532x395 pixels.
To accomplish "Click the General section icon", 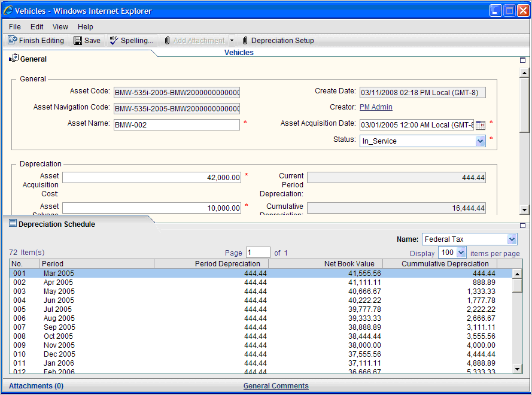I will click(14, 58).
